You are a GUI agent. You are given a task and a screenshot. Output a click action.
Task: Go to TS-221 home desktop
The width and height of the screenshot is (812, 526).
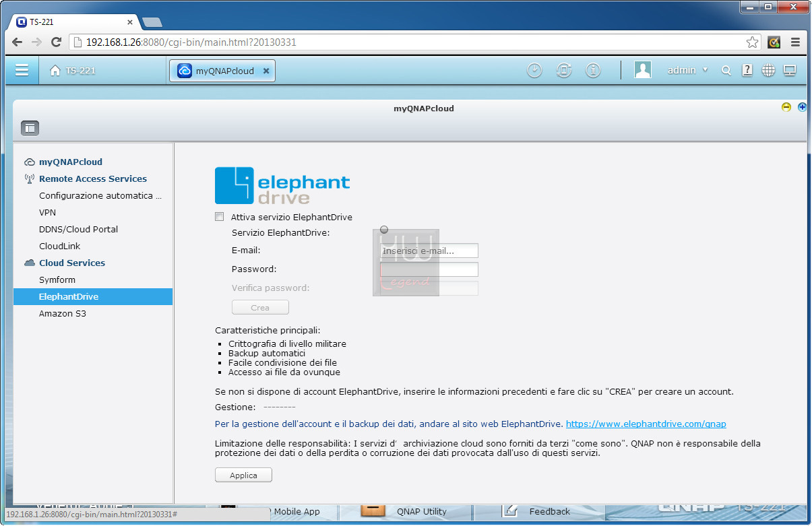point(73,71)
